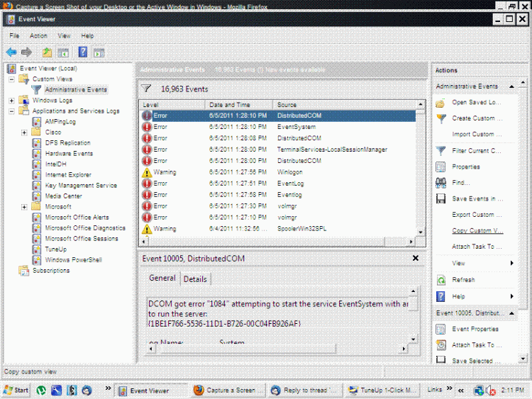Sort by the Date and Time column header

[x=239, y=105]
